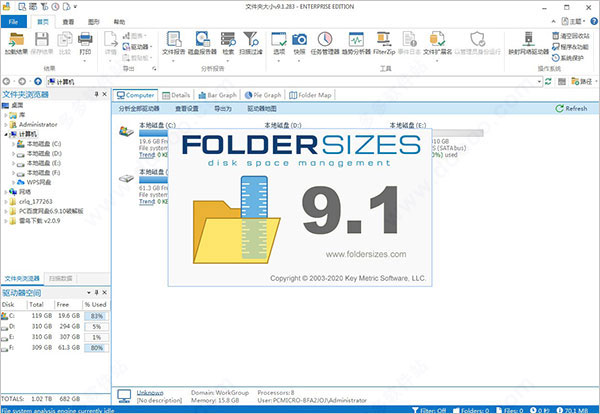Open the 趋势分析器 trend analyzer icon
This screenshot has height=414, width=600.
(356, 39)
